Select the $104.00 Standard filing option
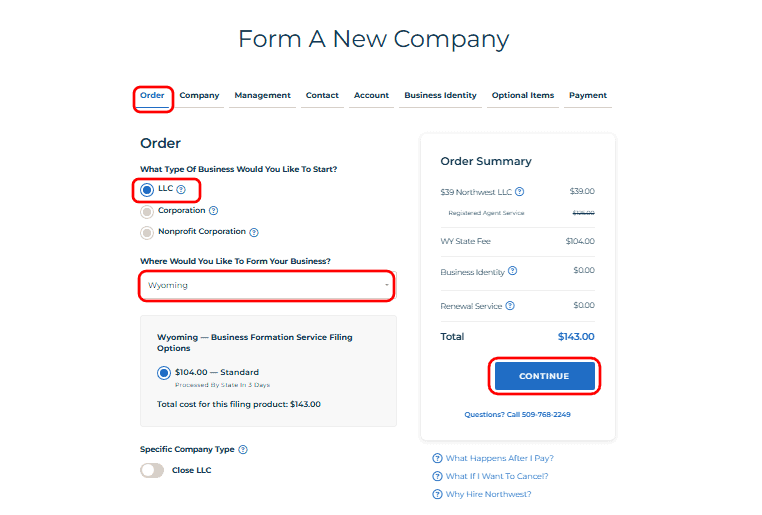Viewport: 762px width, 515px height. click(164, 373)
